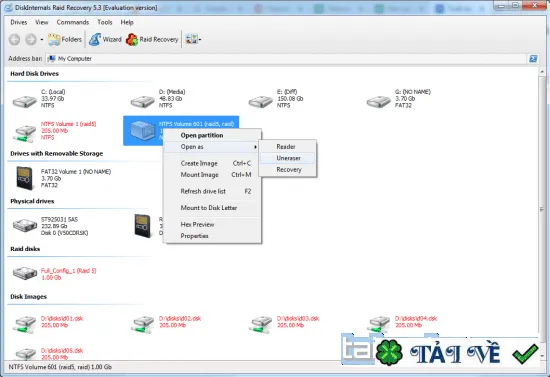The height and width of the screenshot is (377, 550).
Task: Select Recovery in Open as submenu
Action: click(288, 170)
